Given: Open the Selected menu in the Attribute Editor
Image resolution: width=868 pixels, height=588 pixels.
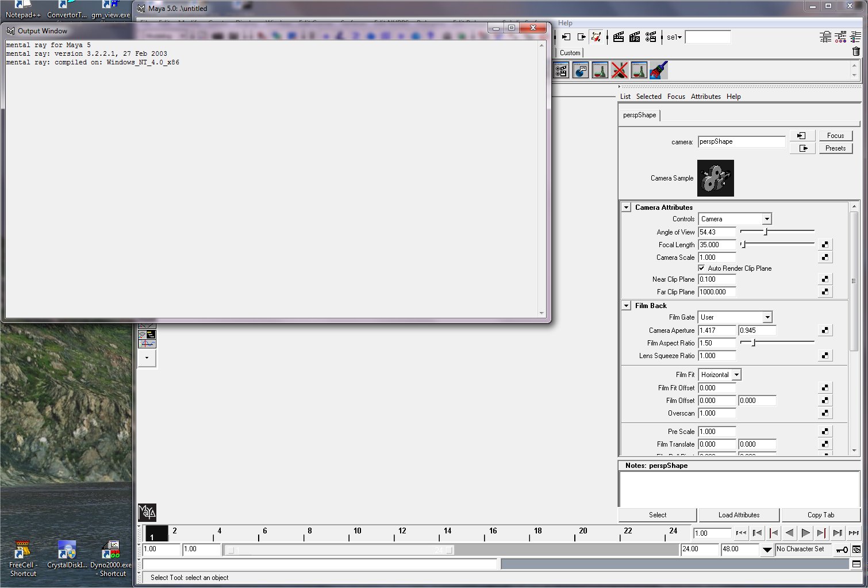Looking at the screenshot, I should [648, 97].
